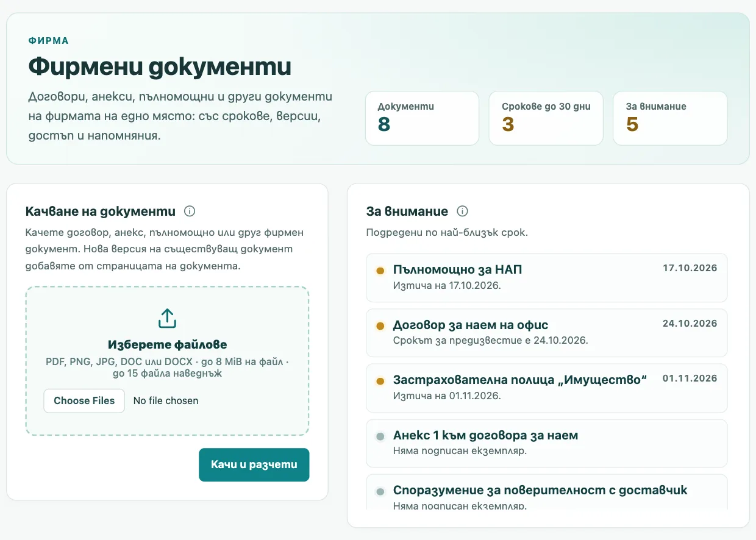Open Споразумение за поверителност с доставчик
The image size is (756, 540).
tap(546, 492)
